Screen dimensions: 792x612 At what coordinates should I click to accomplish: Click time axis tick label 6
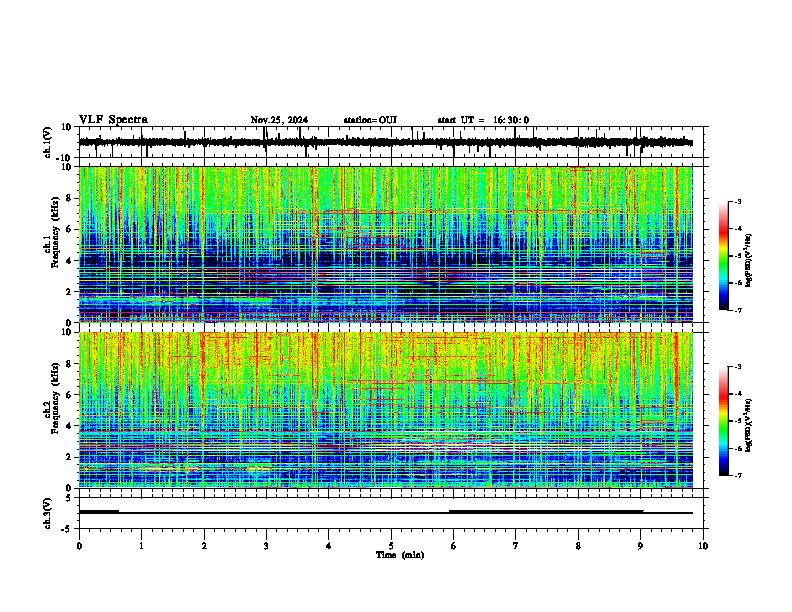[454, 546]
